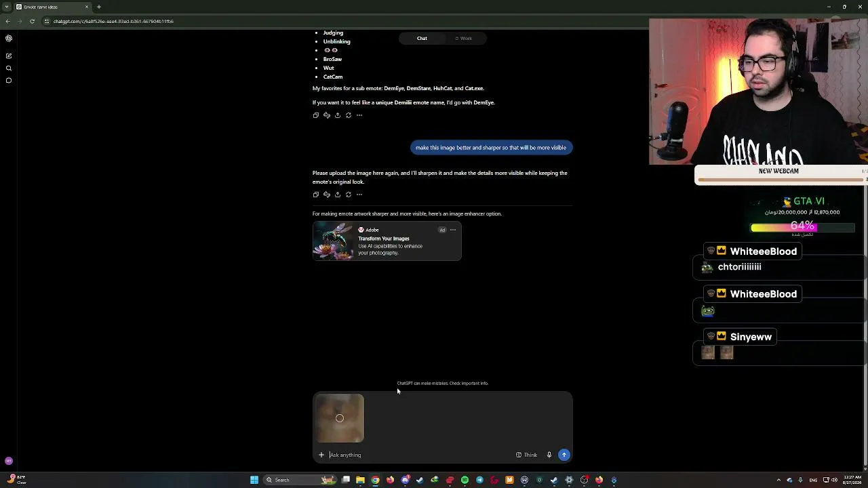Go back in the browser
The height and width of the screenshot is (488, 868).
tap(7, 21)
